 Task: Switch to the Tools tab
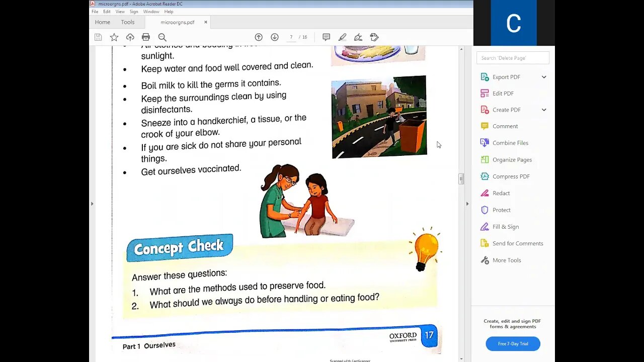pyautogui.click(x=128, y=22)
